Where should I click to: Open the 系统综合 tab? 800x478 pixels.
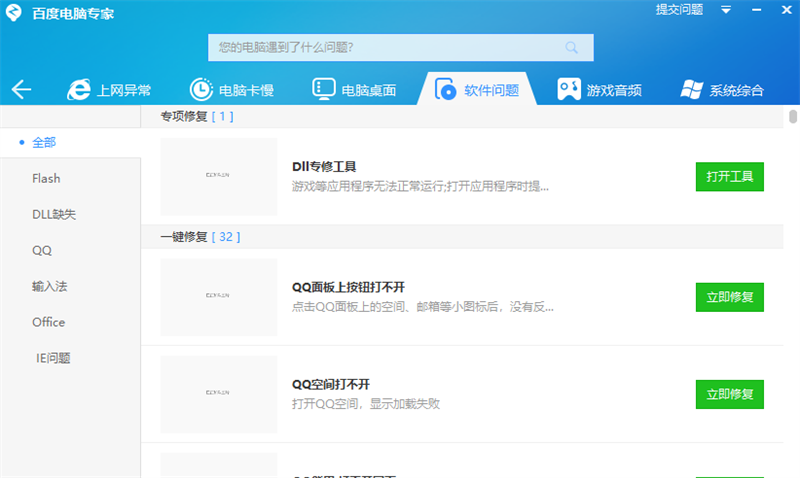722,89
